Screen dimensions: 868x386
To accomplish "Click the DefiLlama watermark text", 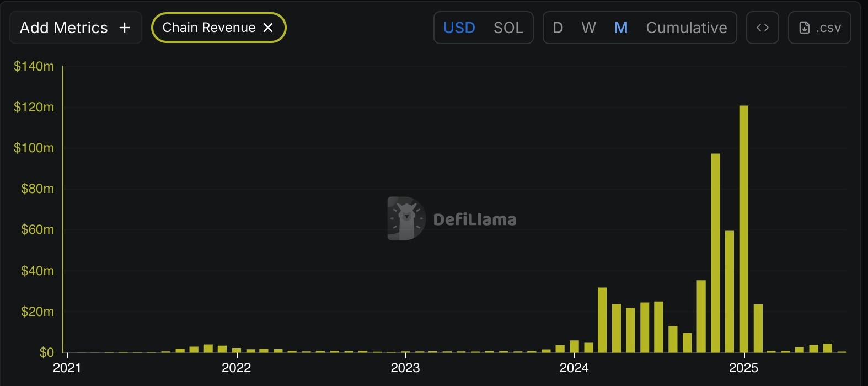I will (475, 219).
